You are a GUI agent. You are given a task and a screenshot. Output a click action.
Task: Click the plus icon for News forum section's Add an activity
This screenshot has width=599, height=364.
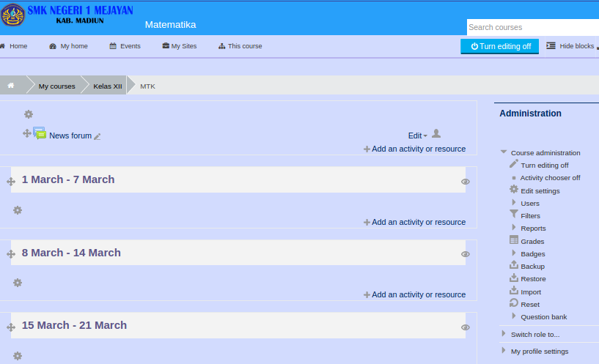tap(367, 149)
